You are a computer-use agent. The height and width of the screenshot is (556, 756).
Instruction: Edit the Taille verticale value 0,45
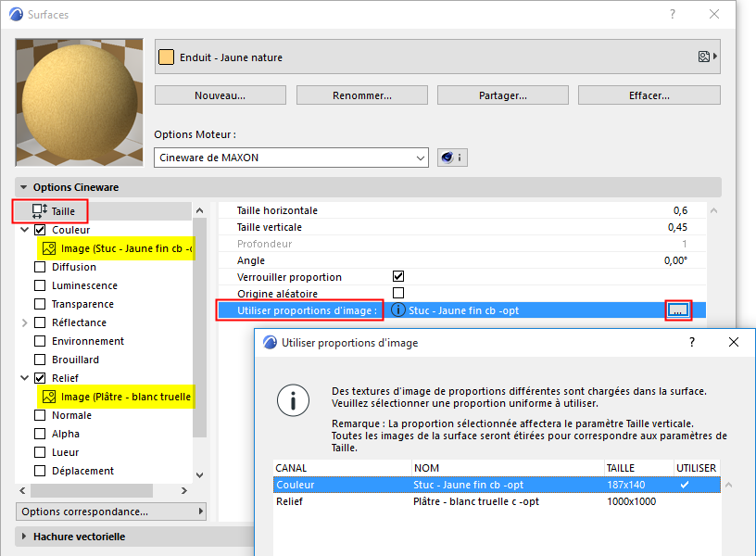[x=677, y=227]
